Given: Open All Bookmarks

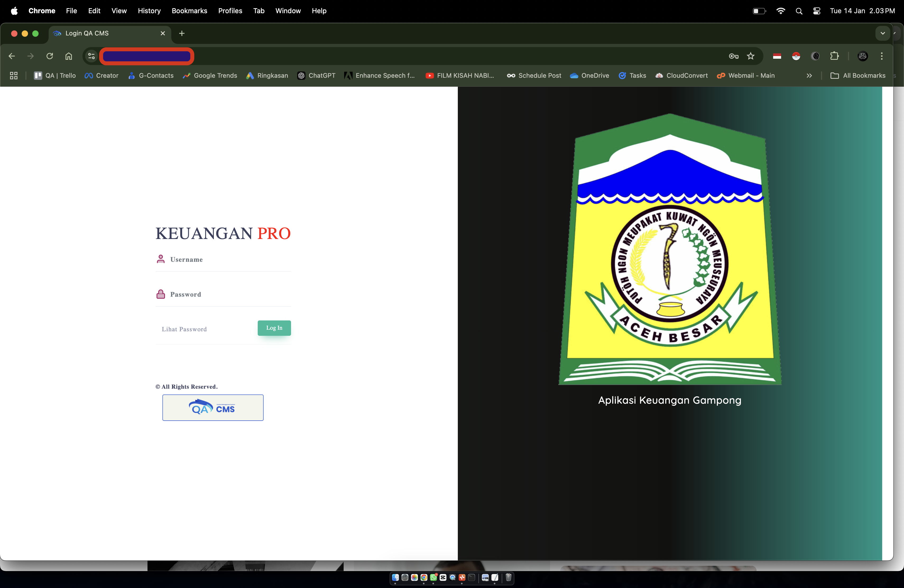Looking at the screenshot, I should [858, 76].
